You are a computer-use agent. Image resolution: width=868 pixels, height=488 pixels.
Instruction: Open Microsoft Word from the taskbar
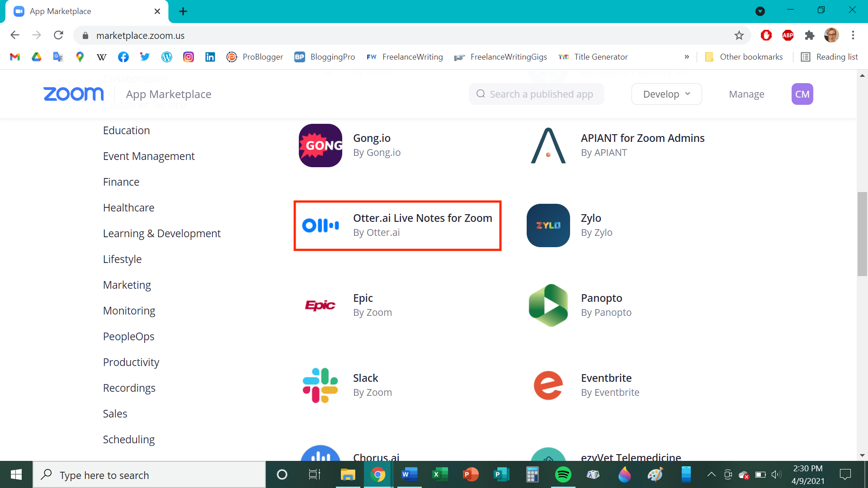click(x=409, y=474)
